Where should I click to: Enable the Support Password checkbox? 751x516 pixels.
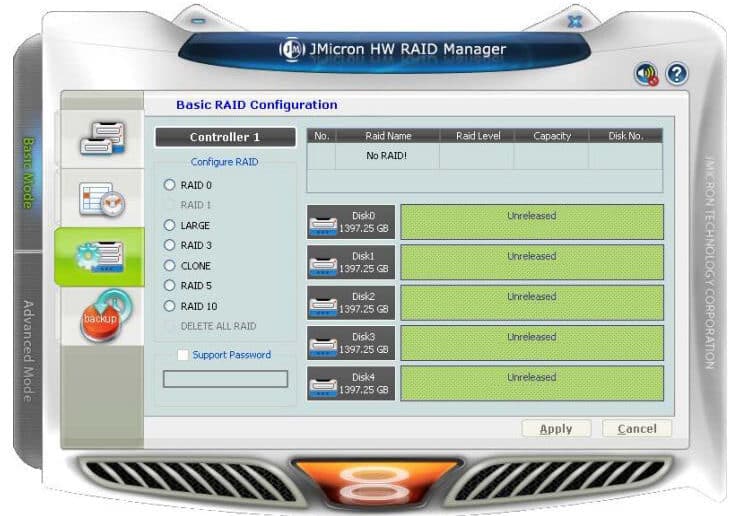[183, 355]
